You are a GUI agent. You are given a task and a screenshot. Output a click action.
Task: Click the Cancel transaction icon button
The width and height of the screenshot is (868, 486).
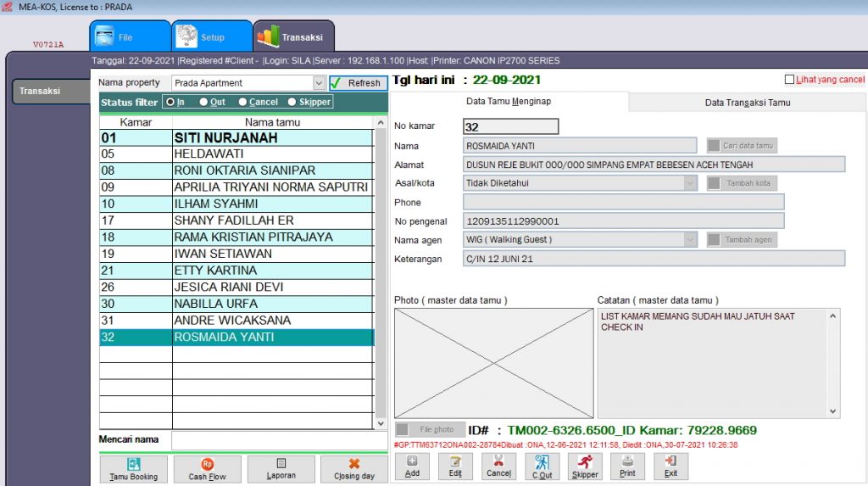[498, 466]
